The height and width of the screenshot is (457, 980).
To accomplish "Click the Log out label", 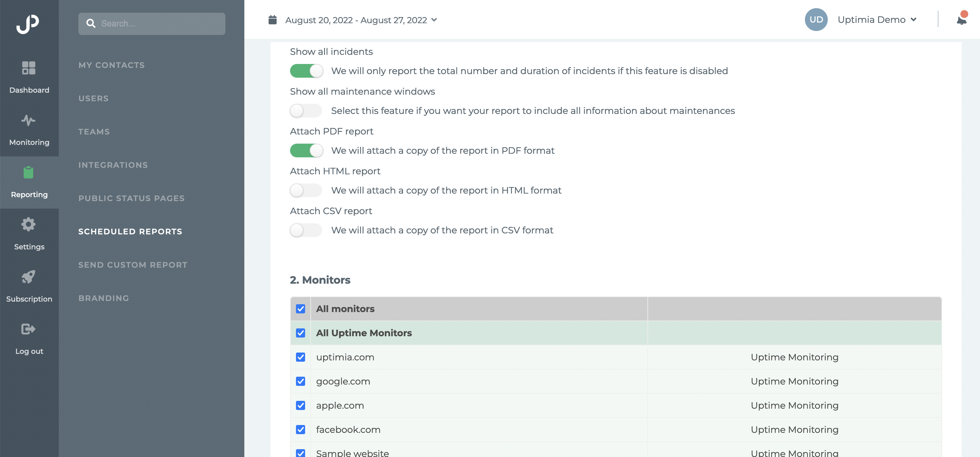I will pyautogui.click(x=29, y=351).
